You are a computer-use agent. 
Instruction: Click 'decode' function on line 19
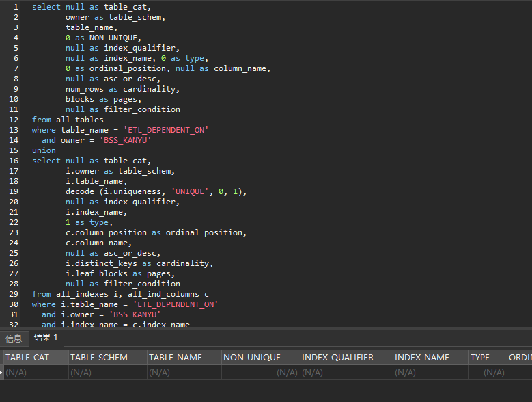point(80,191)
